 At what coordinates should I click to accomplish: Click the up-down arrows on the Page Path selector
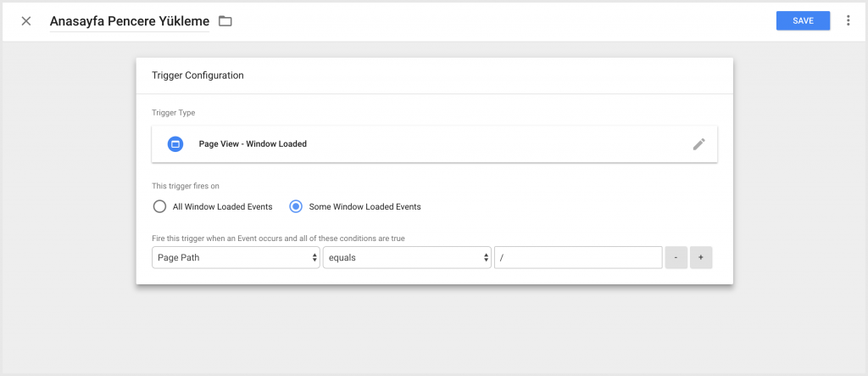pyautogui.click(x=315, y=257)
